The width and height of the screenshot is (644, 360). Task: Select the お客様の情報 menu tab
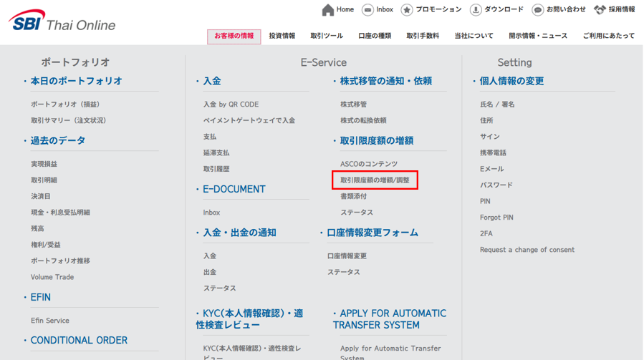[x=234, y=36]
